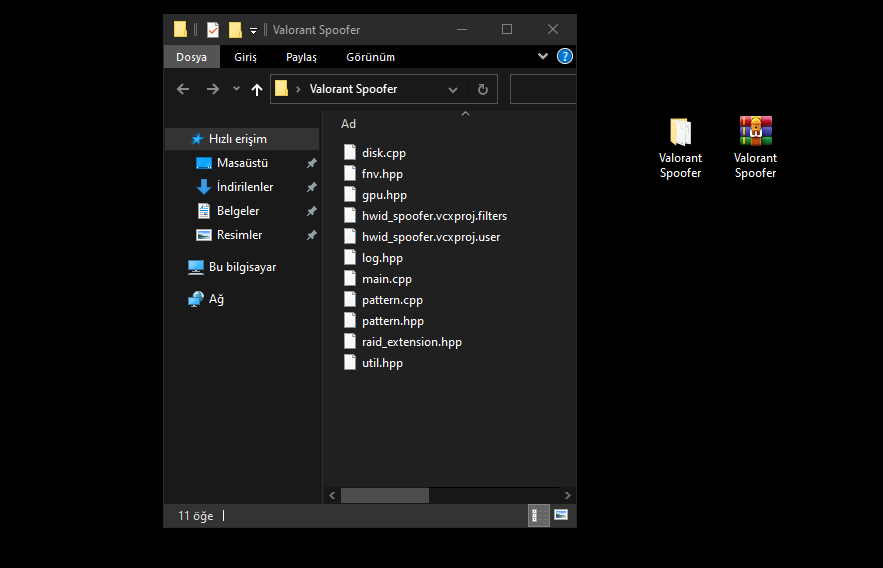
Task: Click the file icon next to disk.cpp
Action: click(x=350, y=152)
